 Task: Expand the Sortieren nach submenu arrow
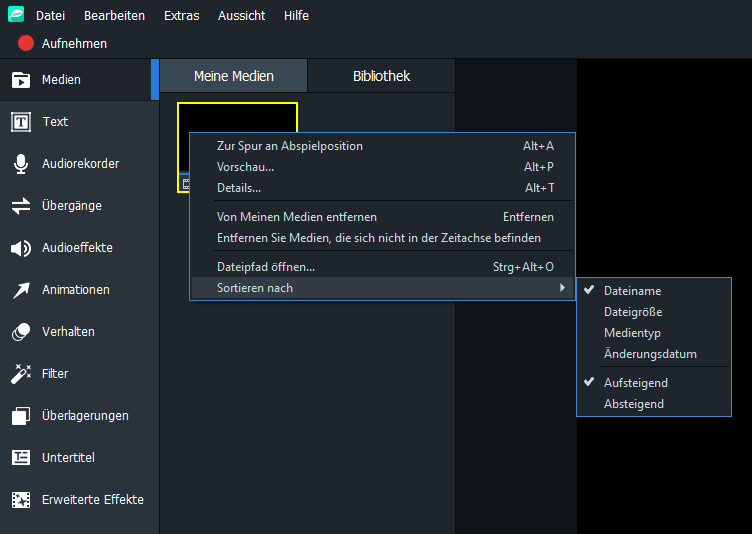562,288
